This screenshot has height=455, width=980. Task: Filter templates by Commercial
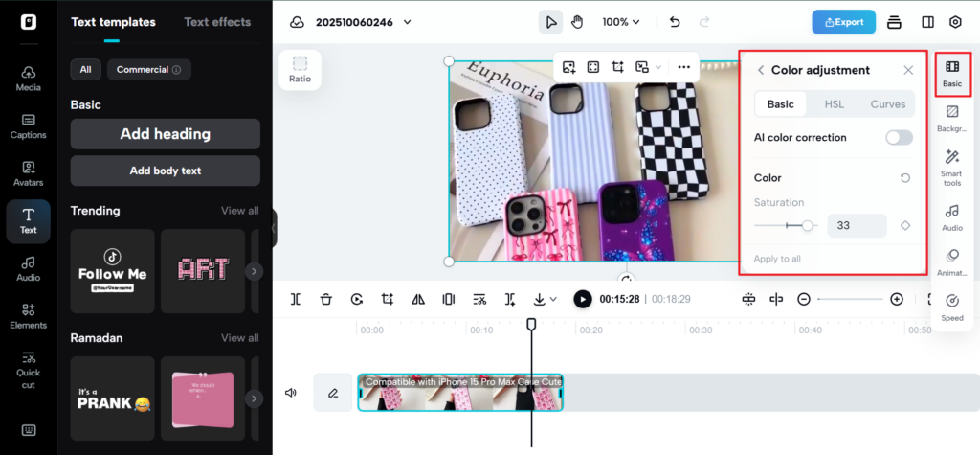pos(148,70)
